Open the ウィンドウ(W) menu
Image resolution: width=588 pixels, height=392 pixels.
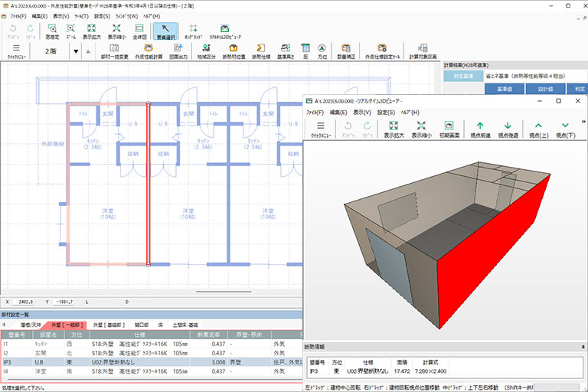click(126, 16)
